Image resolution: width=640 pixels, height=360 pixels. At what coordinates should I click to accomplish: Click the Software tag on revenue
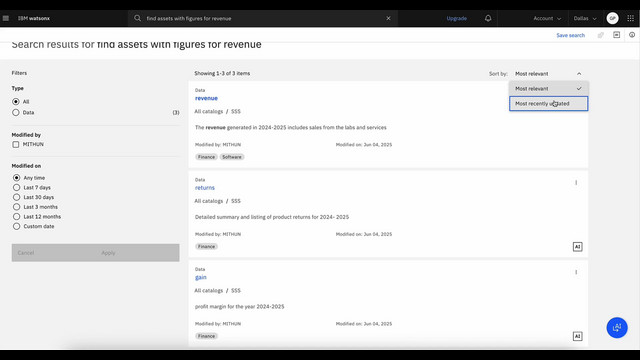tap(232, 157)
